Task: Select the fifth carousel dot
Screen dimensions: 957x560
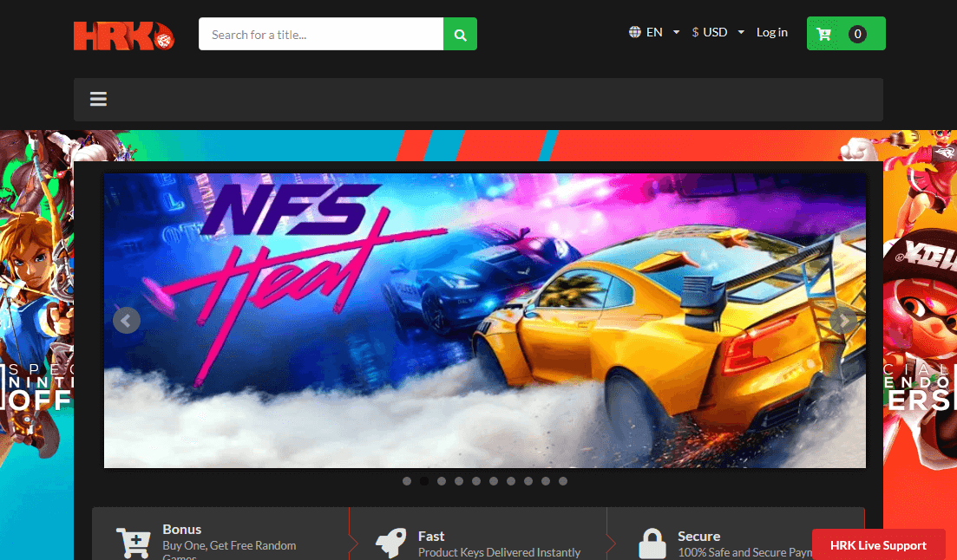Action: 476,481
